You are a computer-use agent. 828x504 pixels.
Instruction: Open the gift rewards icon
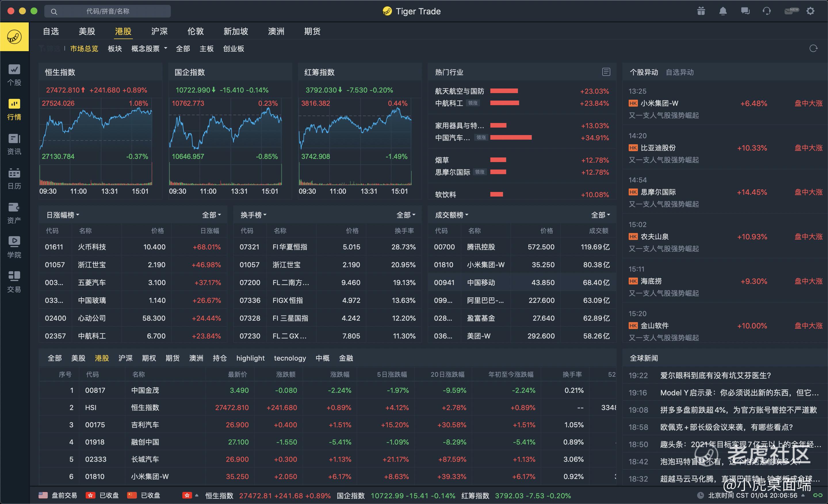(x=701, y=11)
